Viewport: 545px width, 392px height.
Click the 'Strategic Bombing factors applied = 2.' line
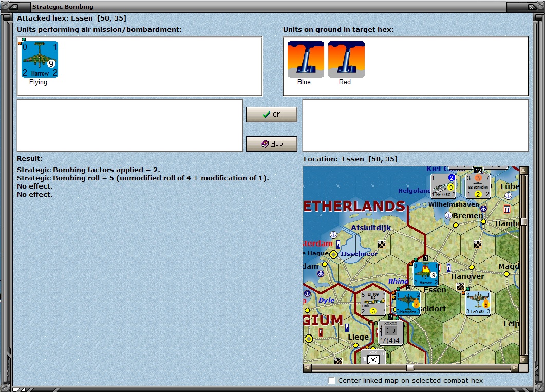(88, 170)
